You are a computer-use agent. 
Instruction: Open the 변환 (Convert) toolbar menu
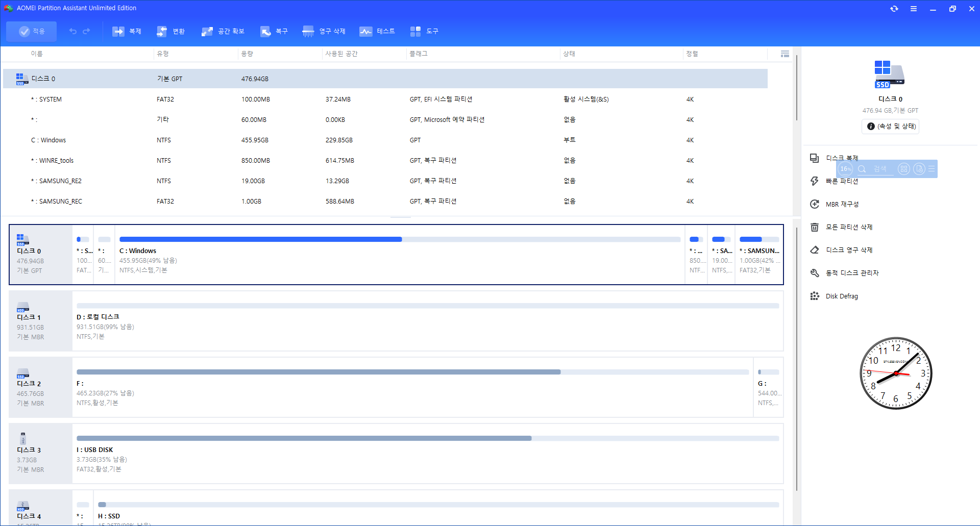coord(170,31)
